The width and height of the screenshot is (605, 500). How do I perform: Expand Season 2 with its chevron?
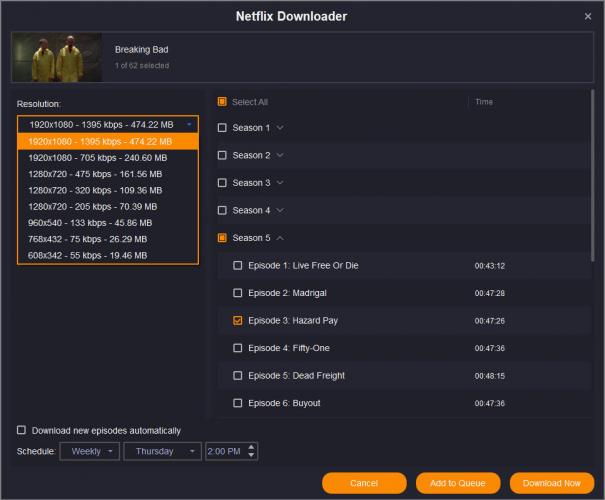tap(280, 155)
